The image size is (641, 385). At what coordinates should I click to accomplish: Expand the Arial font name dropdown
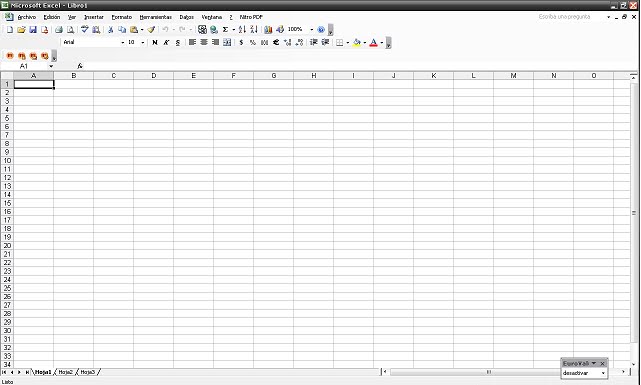(123, 43)
